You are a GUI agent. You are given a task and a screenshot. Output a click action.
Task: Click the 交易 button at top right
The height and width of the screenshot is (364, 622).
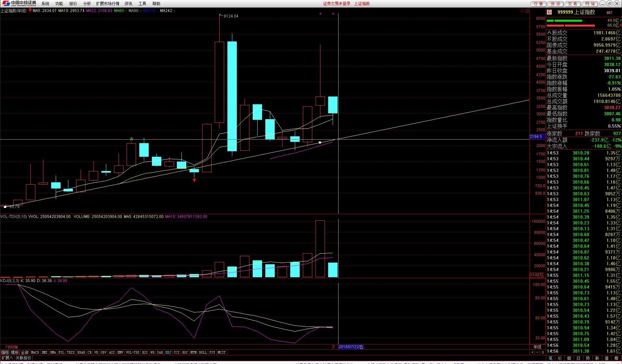572,4
